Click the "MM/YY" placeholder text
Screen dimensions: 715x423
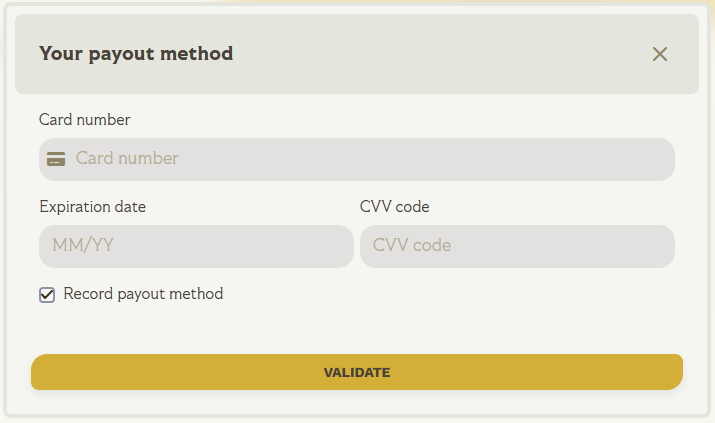83,246
